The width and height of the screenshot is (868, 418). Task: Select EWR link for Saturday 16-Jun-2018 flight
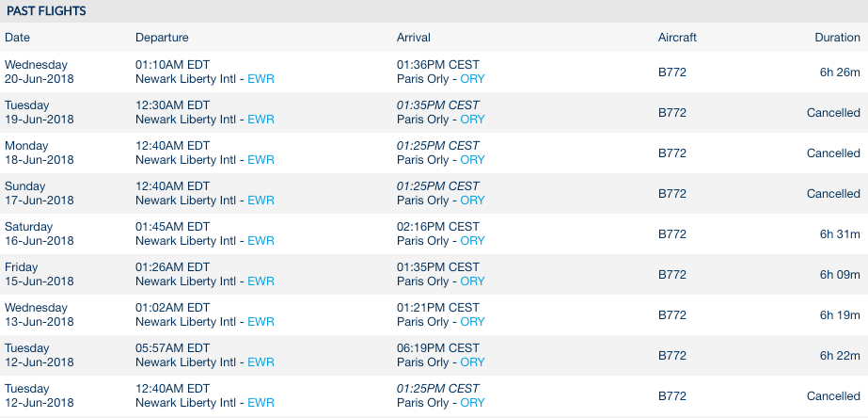tap(260, 241)
